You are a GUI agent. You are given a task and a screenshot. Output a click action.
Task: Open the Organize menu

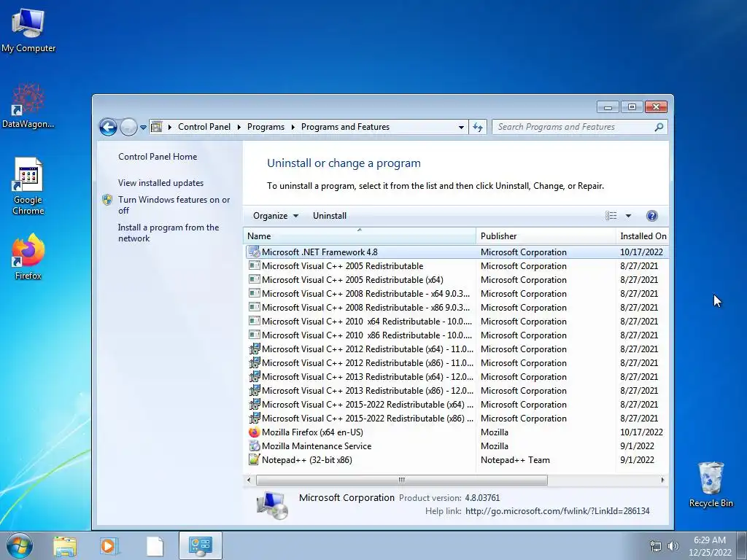275,216
